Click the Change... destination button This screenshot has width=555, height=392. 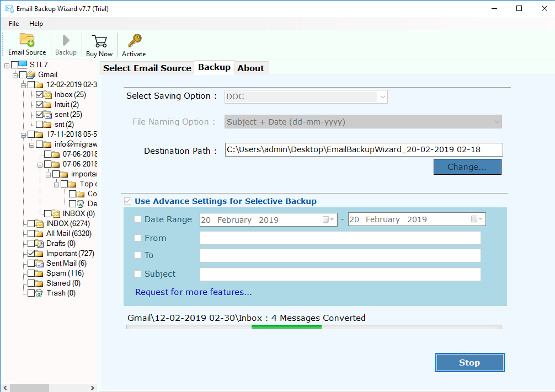pos(467,167)
